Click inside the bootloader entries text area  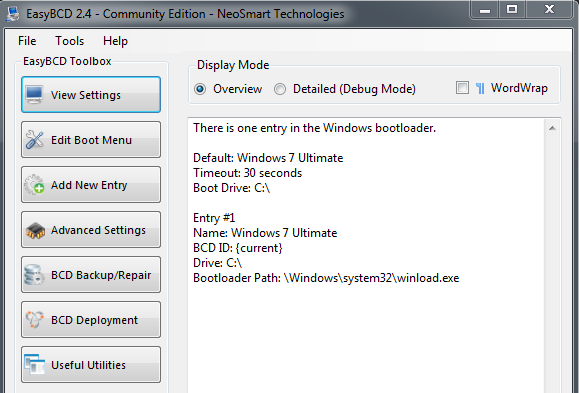[366, 255]
